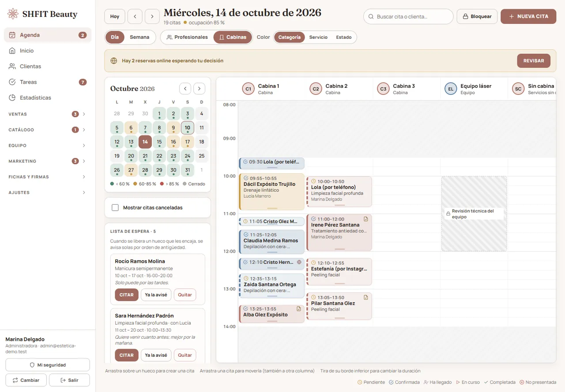The width and height of the screenshot is (565, 392).
Task: Go to the next day arrow in header
Action: (152, 16)
